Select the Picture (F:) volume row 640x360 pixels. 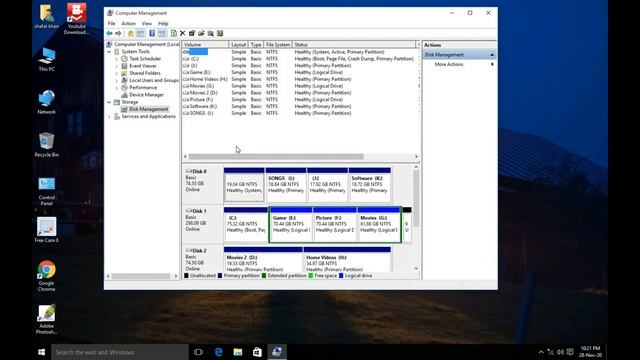click(x=301, y=100)
